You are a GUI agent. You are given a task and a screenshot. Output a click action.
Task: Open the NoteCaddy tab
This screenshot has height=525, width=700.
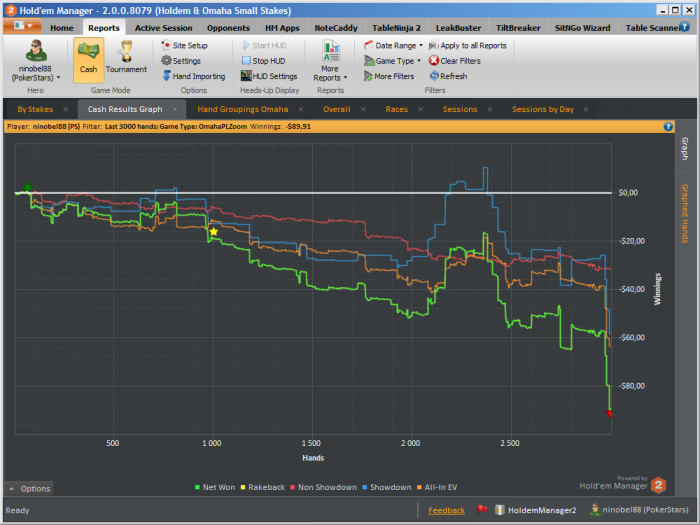click(x=336, y=28)
